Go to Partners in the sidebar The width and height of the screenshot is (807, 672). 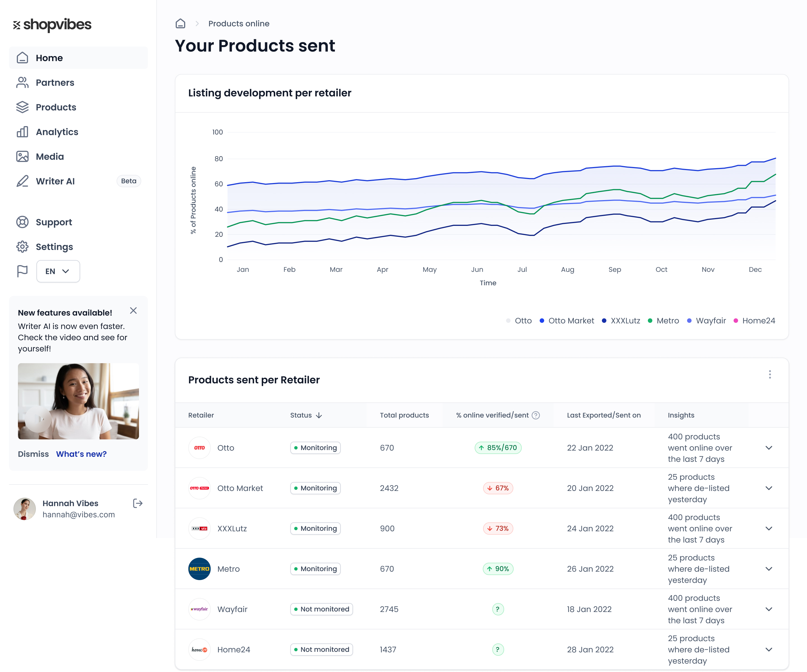click(x=55, y=83)
